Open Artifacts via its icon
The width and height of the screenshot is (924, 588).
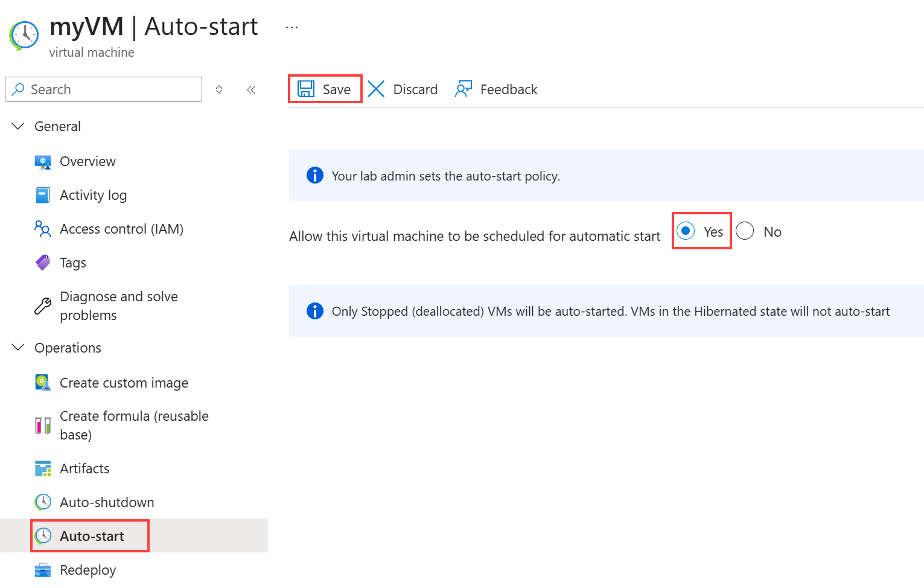tap(43, 468)
